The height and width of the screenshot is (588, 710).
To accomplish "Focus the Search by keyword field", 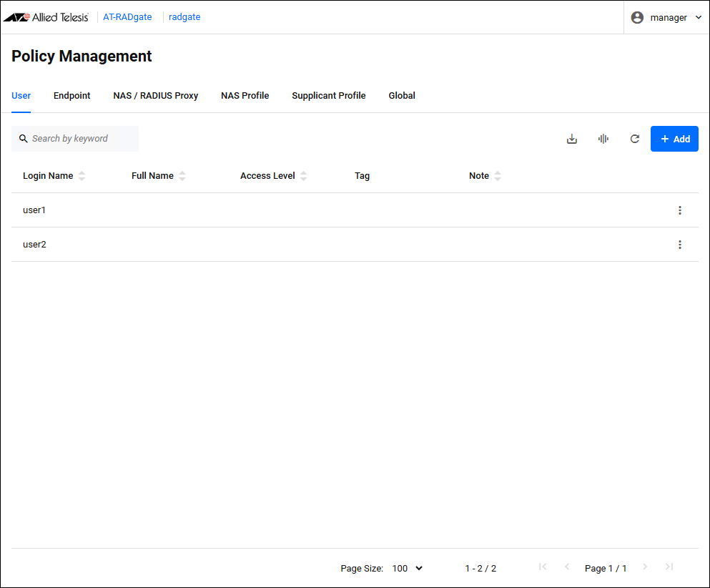I will (80, 139).
